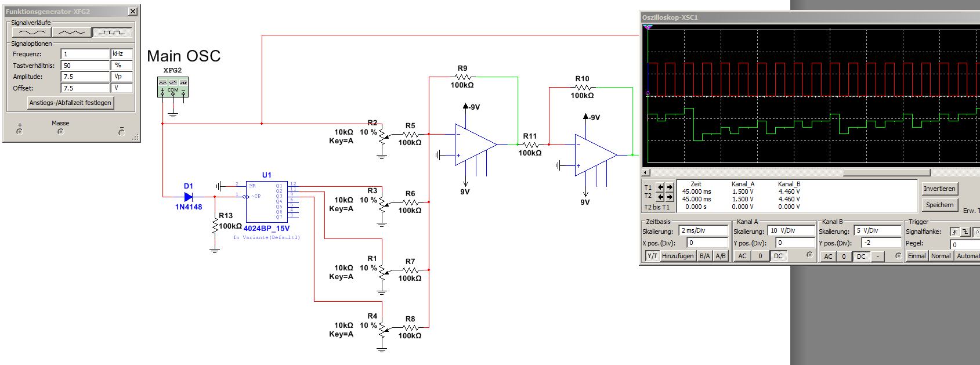Switch Kanal A coupling to AC
This screenshot has height=365, width=980.
[742, 256]
